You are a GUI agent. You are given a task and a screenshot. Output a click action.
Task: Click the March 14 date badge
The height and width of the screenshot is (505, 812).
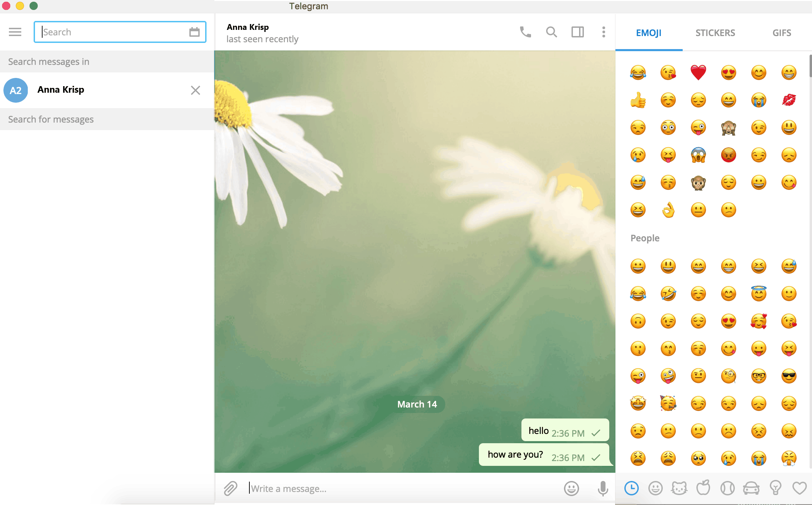[417, 404]
